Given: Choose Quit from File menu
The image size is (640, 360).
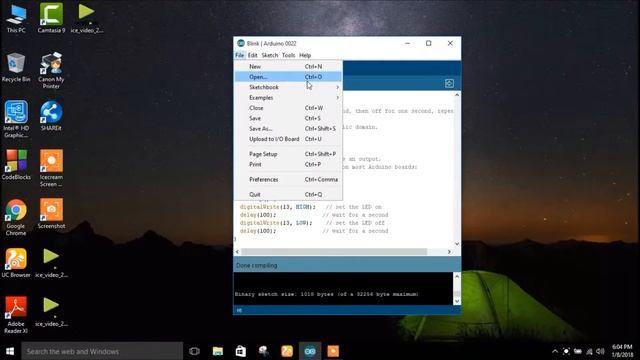Looking at the screenshot, I should click(x=288, y=194).
